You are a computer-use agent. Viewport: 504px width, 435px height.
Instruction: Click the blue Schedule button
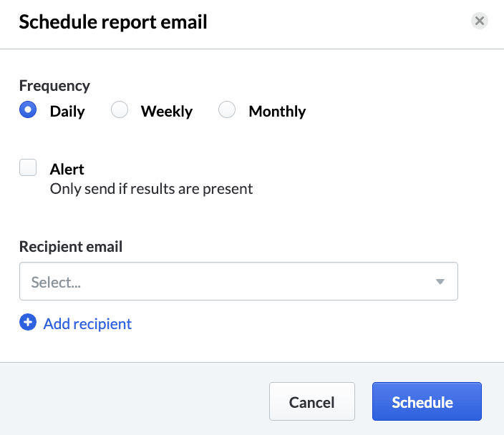tap(427, 401)
